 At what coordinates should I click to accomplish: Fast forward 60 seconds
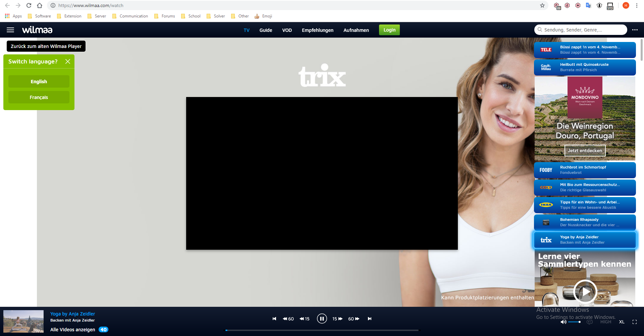[x=354, y=319]
